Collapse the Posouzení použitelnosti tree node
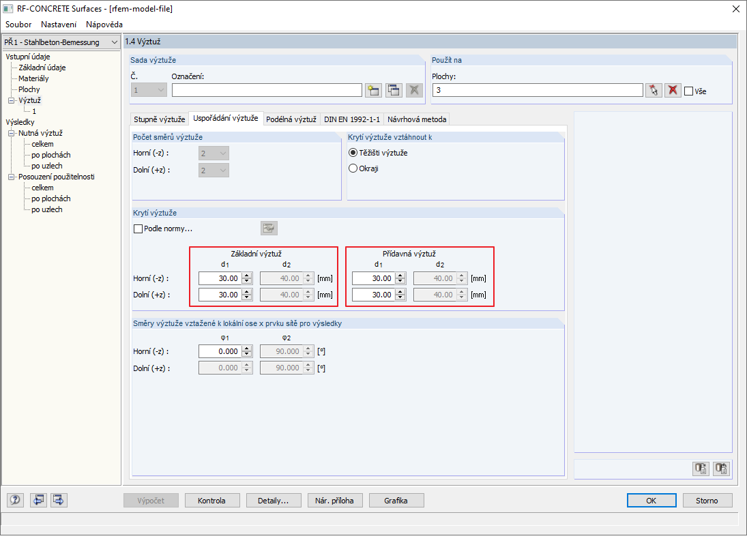This screenshot has width=747, height=560. tap(12, 177)
